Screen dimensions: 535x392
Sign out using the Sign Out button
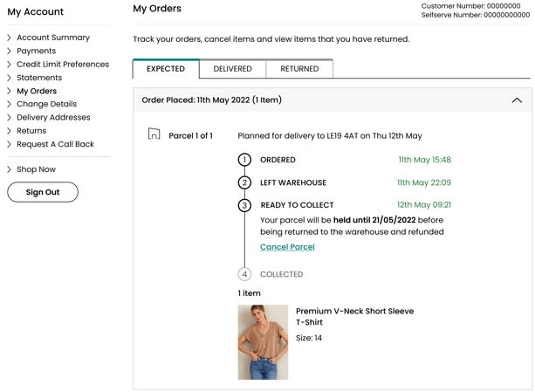pos(43,192)
